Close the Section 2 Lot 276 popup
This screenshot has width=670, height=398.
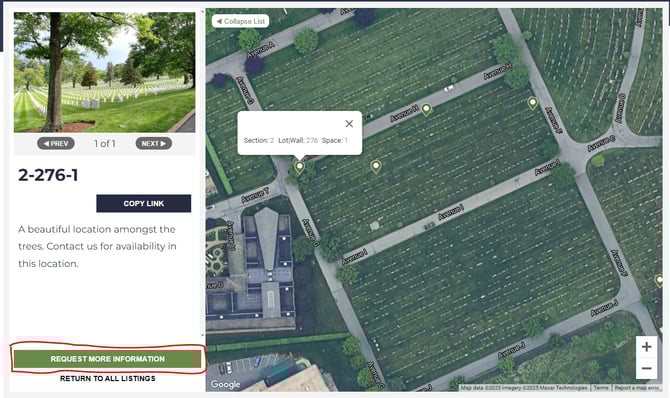pos(349,124)
